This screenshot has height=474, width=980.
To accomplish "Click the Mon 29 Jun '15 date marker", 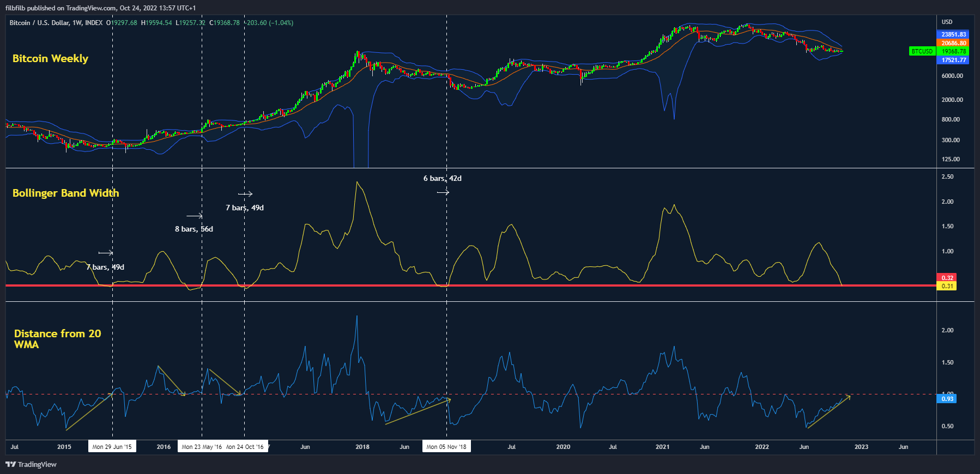I will tap(112, 447).
